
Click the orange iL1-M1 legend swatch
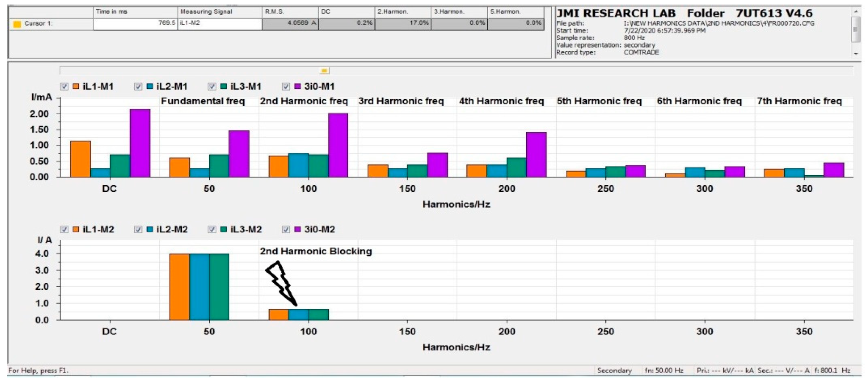pyautogui.click(x=76, y=86)
